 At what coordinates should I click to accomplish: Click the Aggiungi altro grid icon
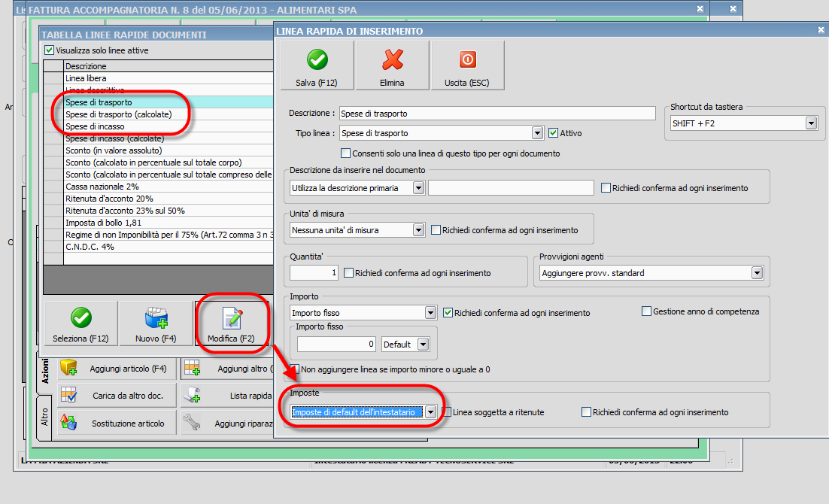coord(192,368)
